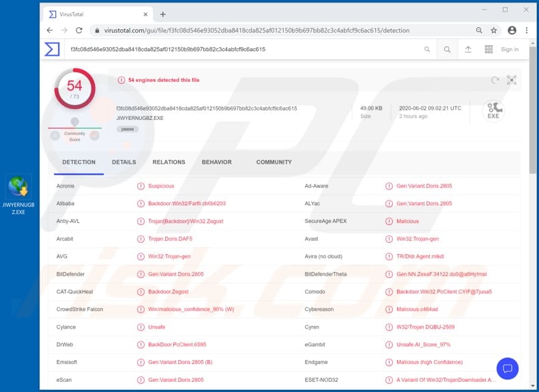
Task: Click BitDefenderTheta Gen:NN.ZexaF result
Action: (x=441, y=274)
